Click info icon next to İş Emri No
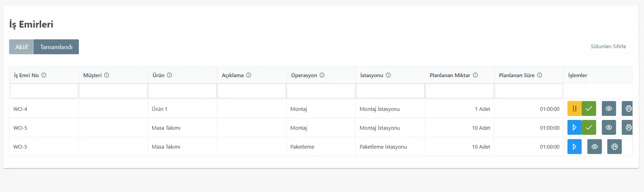 (x=44, y=75)
